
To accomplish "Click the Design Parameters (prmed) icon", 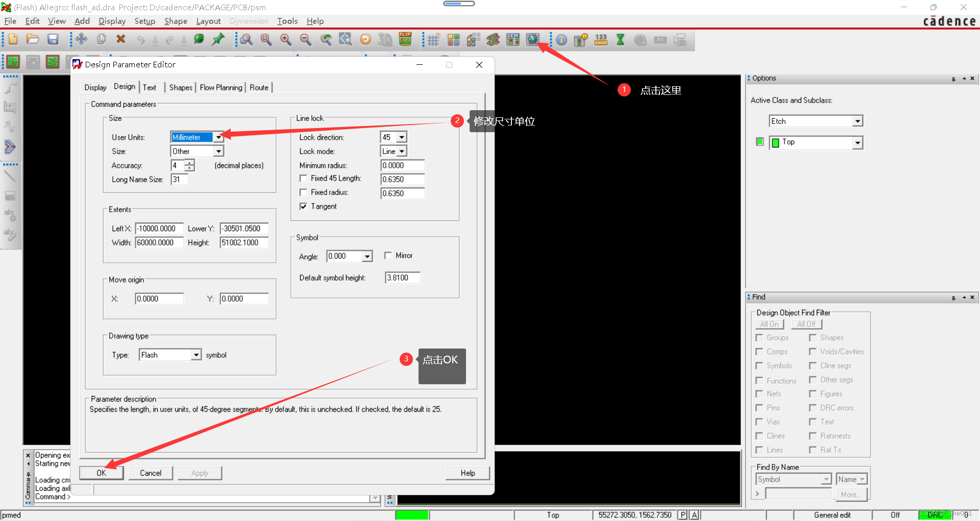I will 533,40.
